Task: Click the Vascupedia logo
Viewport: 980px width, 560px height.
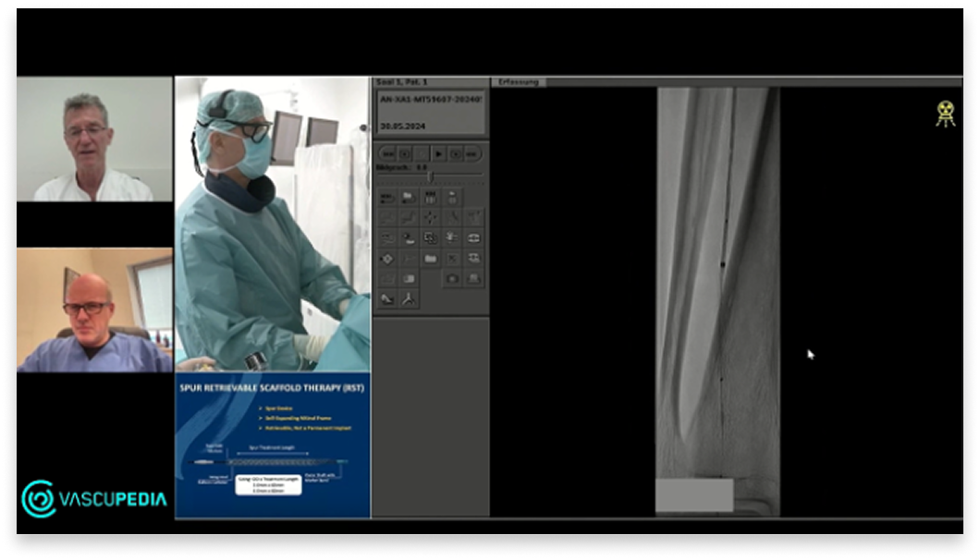Action: [94, 498]
